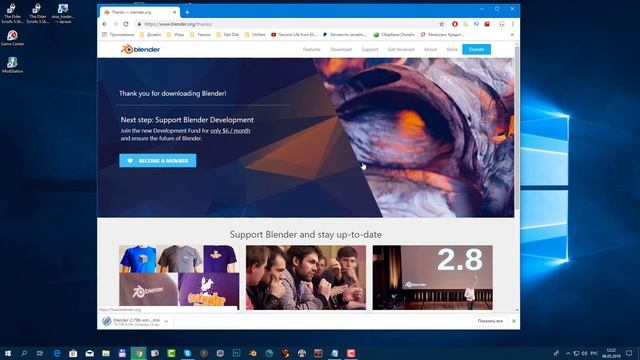
Task: Open the Support menu item
Action: click(x=370, y=49)
